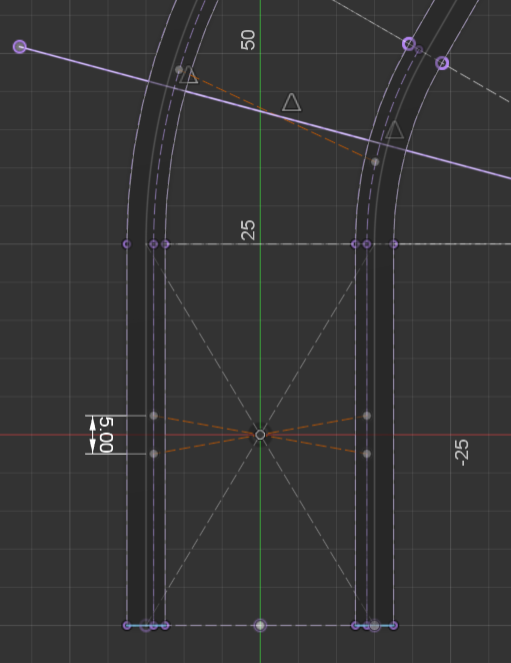Select the gray point at the 5.00 dimension's upper extension line

(x=154, y=416)
